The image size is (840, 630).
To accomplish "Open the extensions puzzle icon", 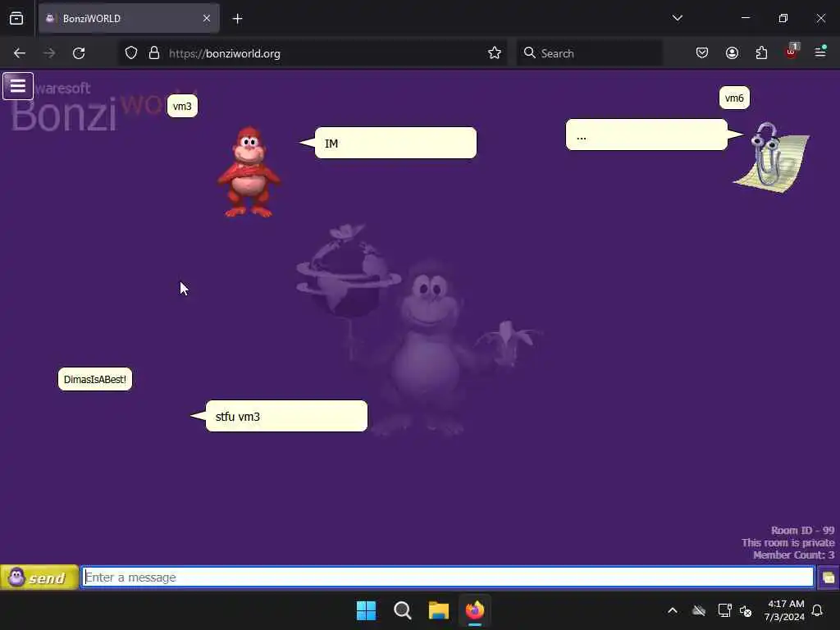I will (x=761, y=53).
